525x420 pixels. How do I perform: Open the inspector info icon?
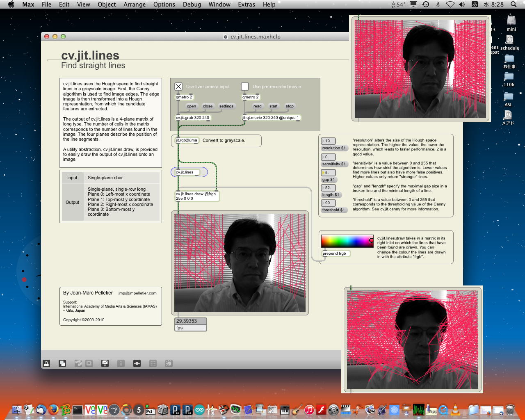(x=121, y=363)
